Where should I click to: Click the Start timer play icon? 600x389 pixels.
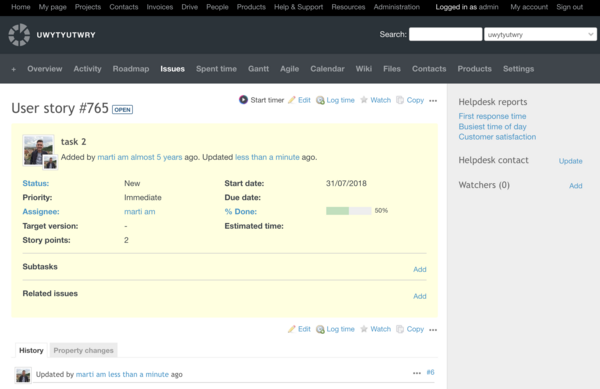243,100
